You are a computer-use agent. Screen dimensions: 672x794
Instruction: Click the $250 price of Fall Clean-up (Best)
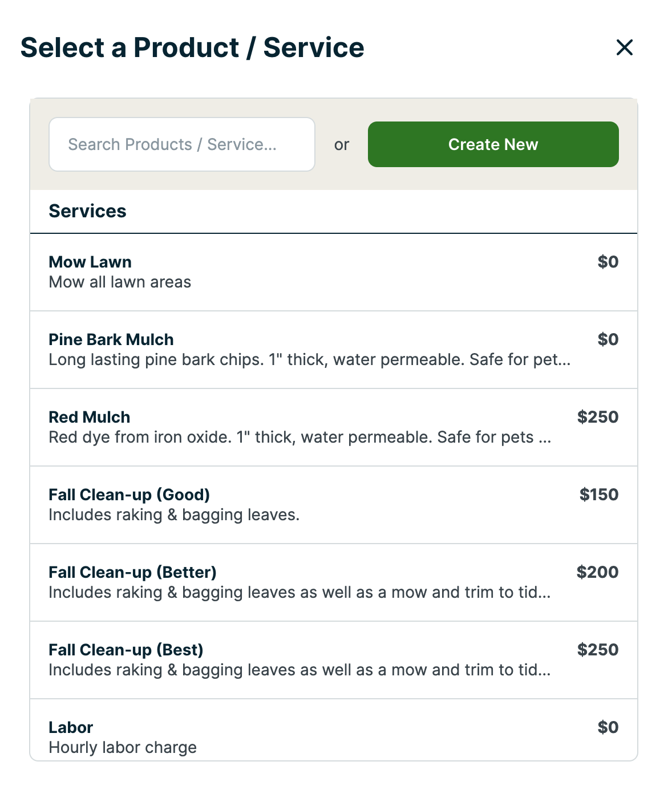pyautogui.click(x=597, y=650)
